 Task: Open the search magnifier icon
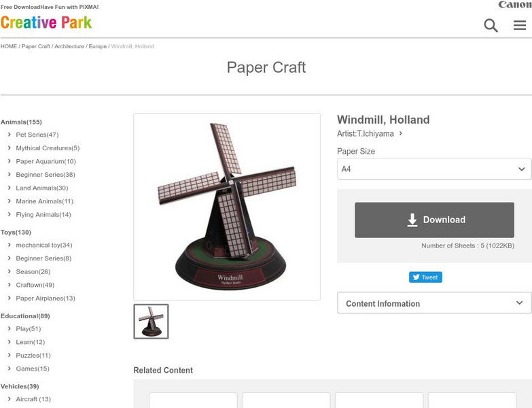(491, 25)
